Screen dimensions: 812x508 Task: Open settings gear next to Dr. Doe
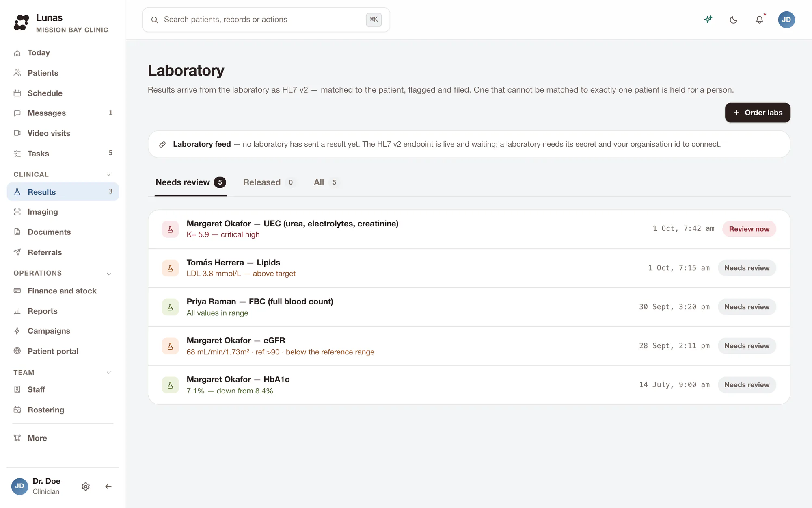pyautogui.click(x=86, y=486)
